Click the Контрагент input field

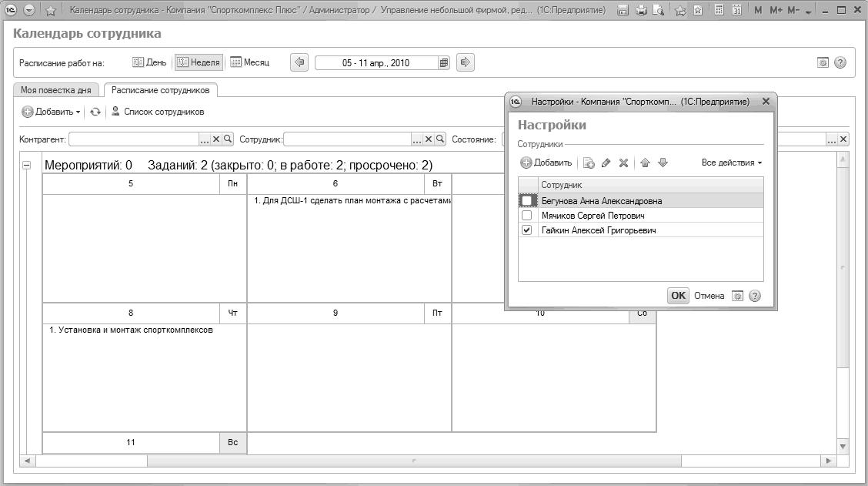(133, 139)
